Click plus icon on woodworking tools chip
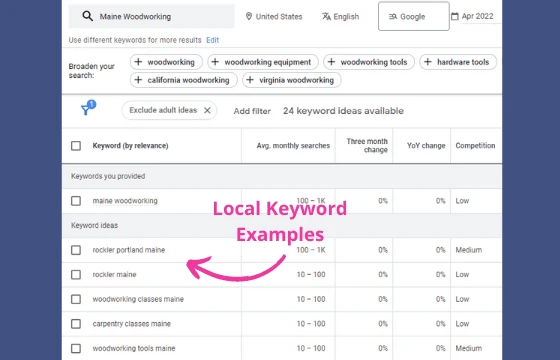 point(331,62)
